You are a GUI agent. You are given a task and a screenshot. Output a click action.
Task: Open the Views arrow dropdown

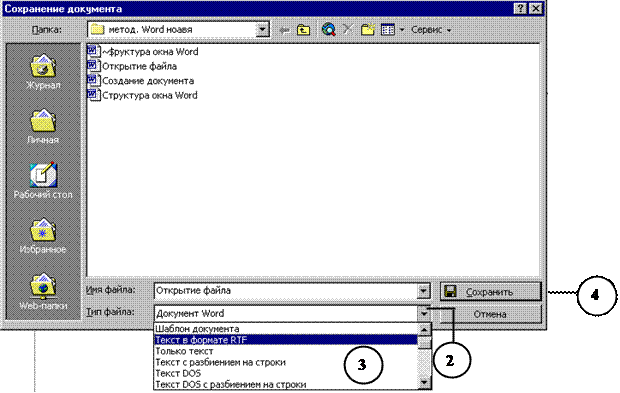click(402, 30)
